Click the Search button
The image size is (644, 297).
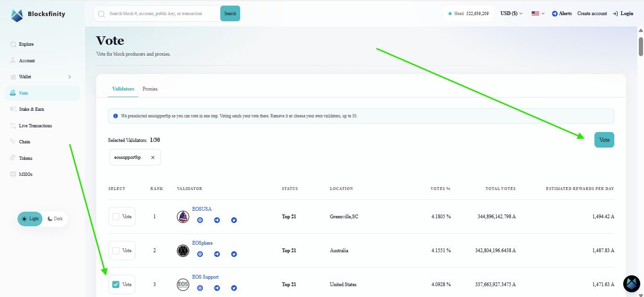pos(230,14)
